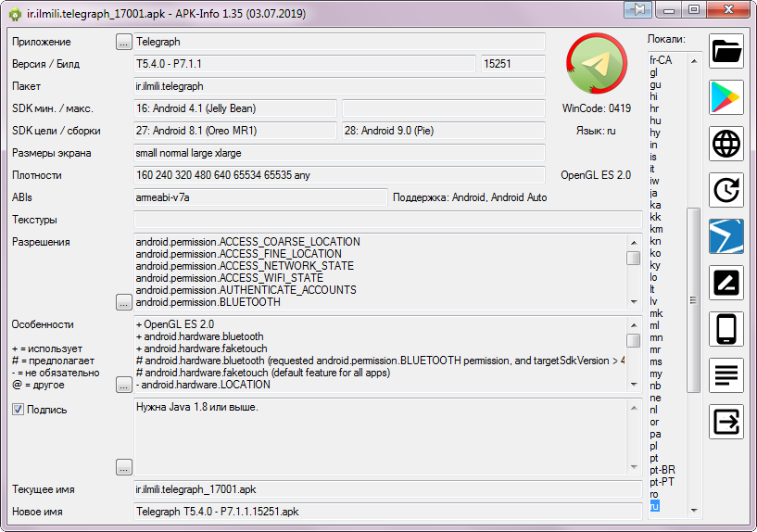
Task: Click the ellipsis button under Разрешения
Action: point(123,303)
